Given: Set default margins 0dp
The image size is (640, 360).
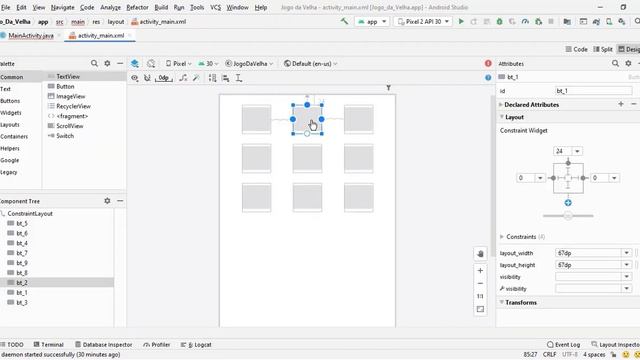Looking at the screenshot, I should click(164, 78).
